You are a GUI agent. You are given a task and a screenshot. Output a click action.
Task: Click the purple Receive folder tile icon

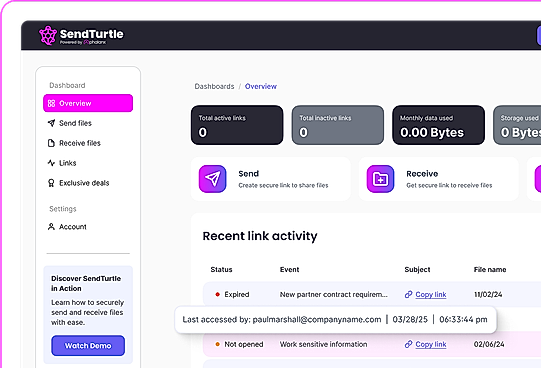[x=380, y=179]
